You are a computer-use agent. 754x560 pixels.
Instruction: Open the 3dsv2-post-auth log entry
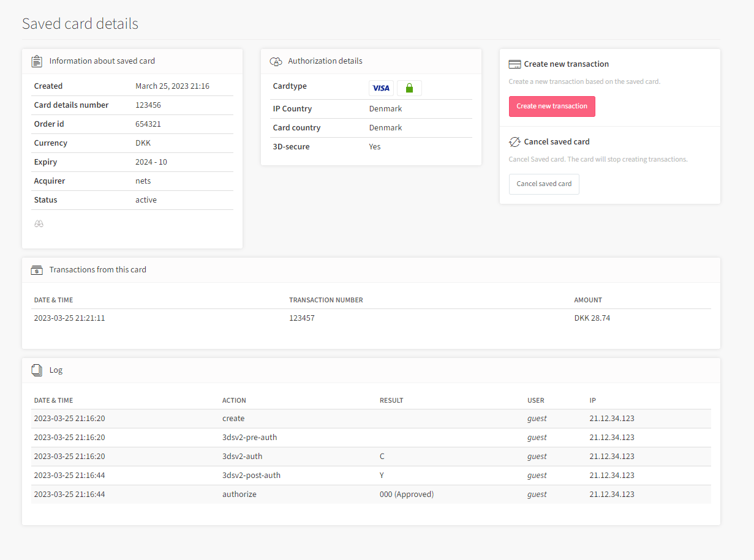click(x=251, y=475)
